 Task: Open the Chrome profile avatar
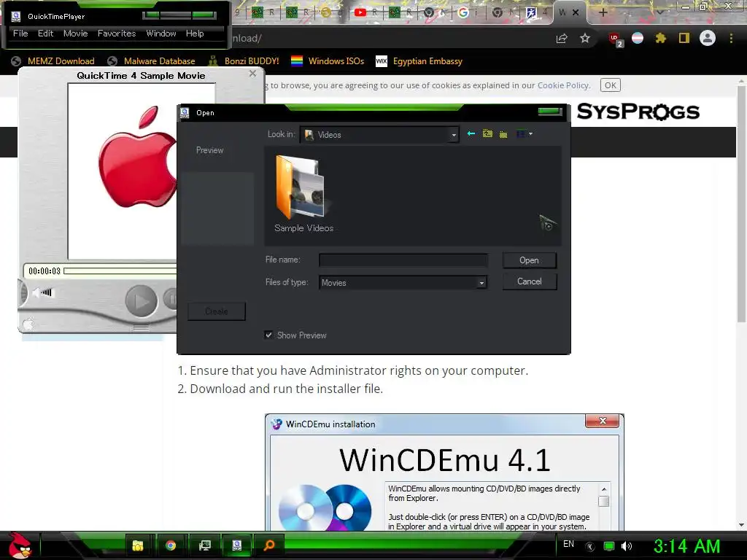pyautogui.click(x=708, y=38)
